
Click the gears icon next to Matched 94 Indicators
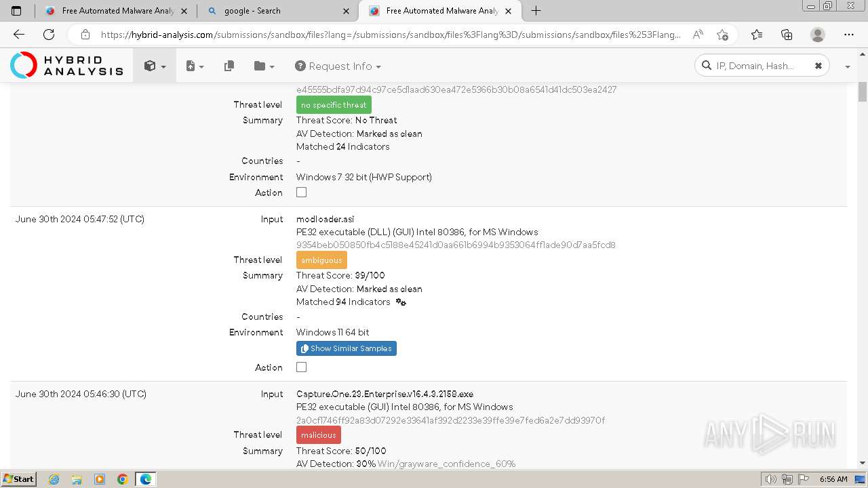pos(401,302)
